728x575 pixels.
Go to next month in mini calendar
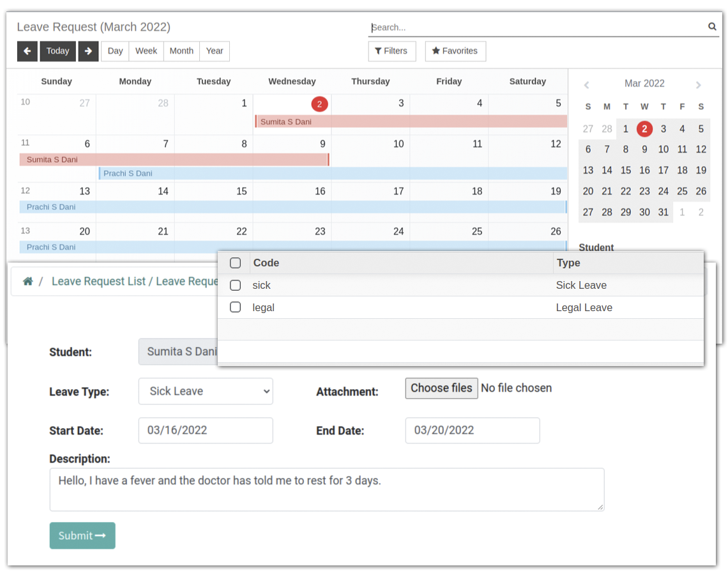click(698, 84)
